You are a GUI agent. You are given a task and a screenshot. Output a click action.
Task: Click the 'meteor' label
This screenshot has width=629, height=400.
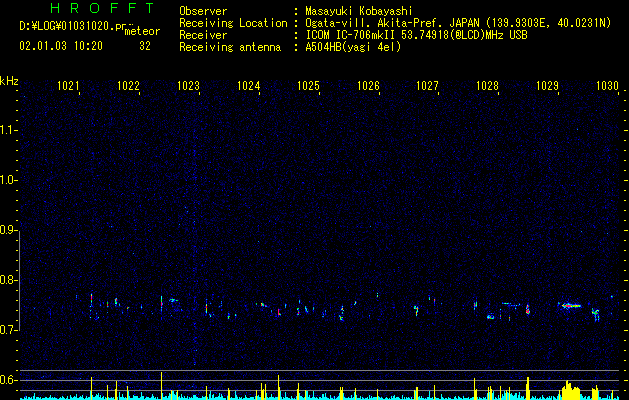(142, 32)
